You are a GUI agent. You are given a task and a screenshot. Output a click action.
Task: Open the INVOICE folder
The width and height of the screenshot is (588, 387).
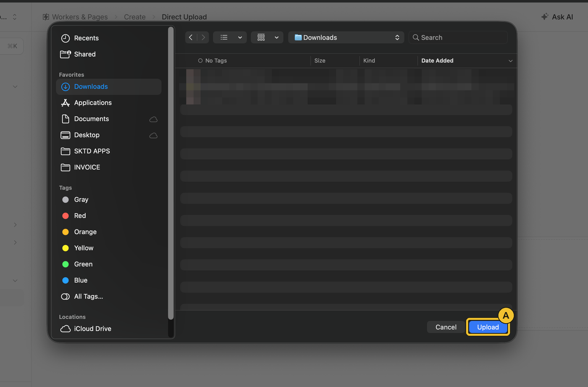click(x=109, y=167)
